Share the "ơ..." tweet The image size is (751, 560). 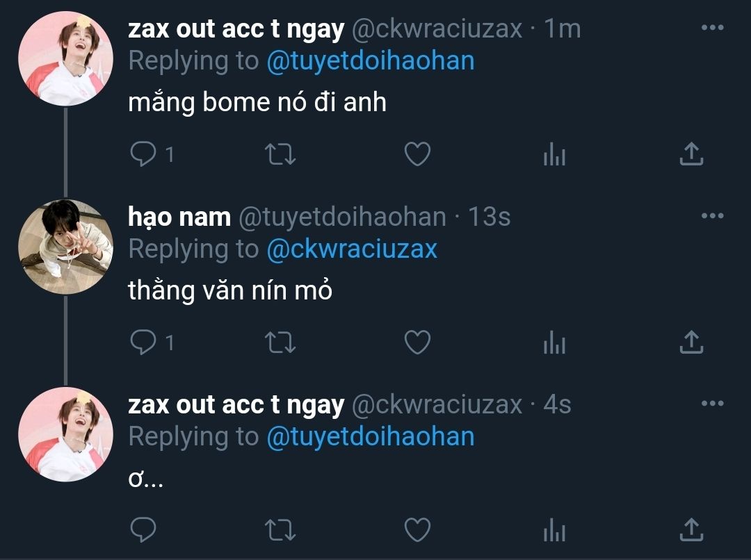click(691, 529)
